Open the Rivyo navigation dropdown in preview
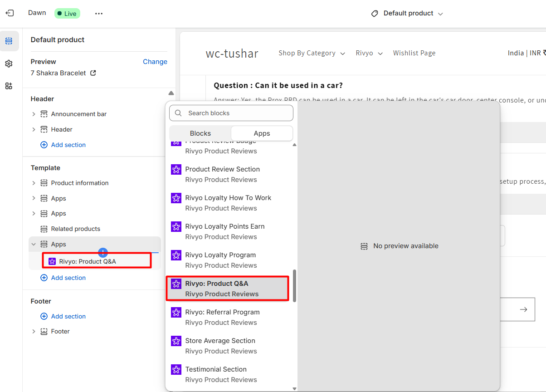Viewport: 546px width, 392px height. pos(369,53)
